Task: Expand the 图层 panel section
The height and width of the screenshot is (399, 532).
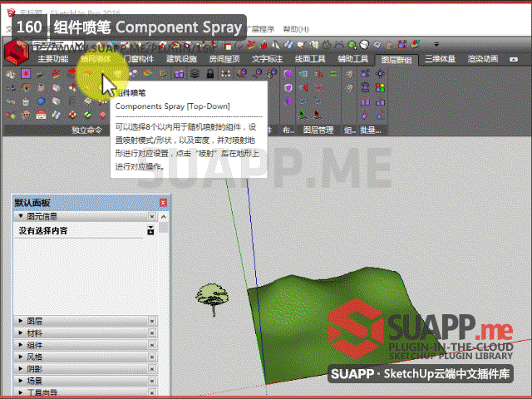Action: pos(21,321)
